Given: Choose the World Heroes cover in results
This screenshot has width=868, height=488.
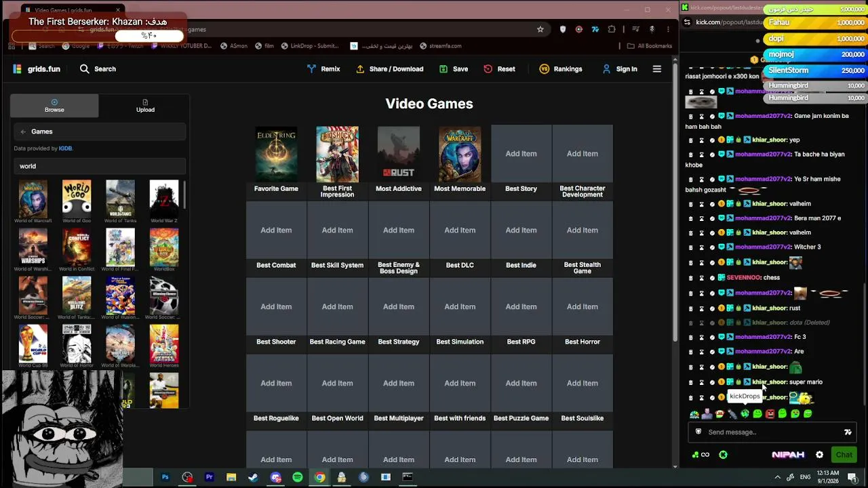Looking at the screenshot, I should (x=164, y=343).
